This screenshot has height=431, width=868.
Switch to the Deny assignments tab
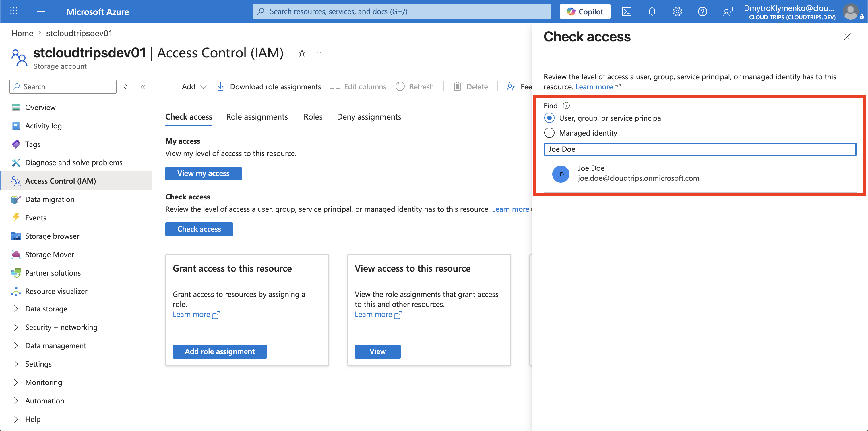pyautogui.click(x=369, y=117)
